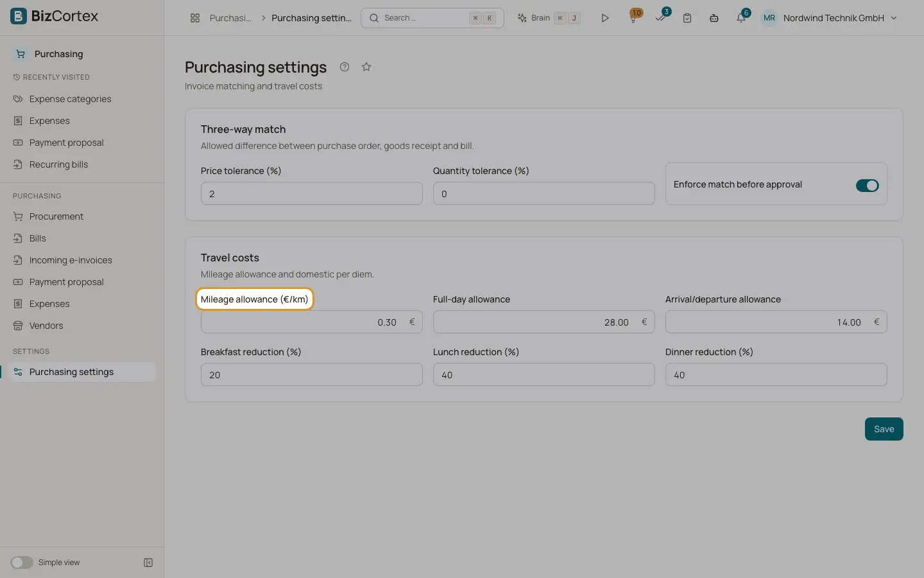Click the "Three-way match" heading
The height and width of the screenshot is (578, 924).
(x=243, y=129)
